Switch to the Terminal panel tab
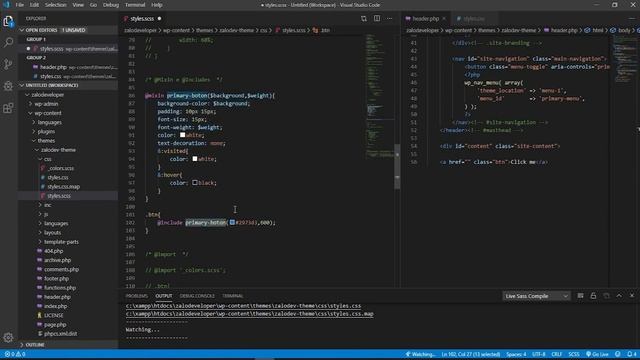The width and height of the screenshot is (640, 360). point(233,296)
